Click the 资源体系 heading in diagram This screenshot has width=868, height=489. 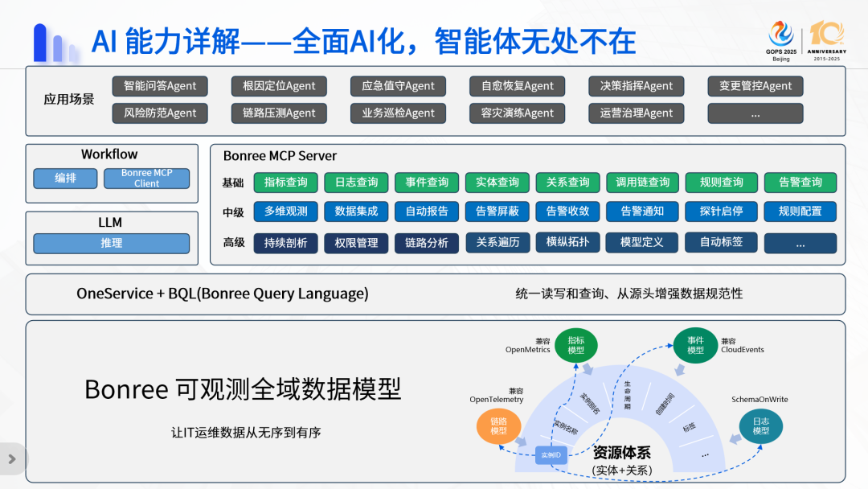click(621, 453)
